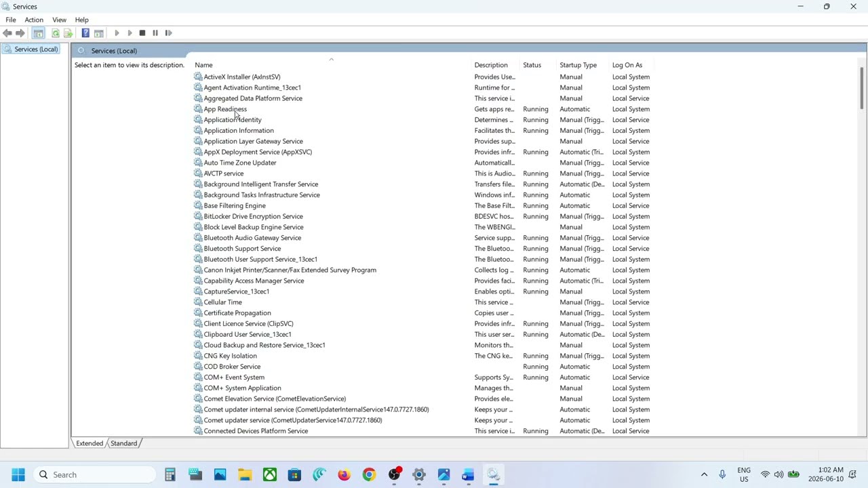Click the gear icon beside Base Filtering Engine
Screen dimensions: 868x488
tap(198, 205)
